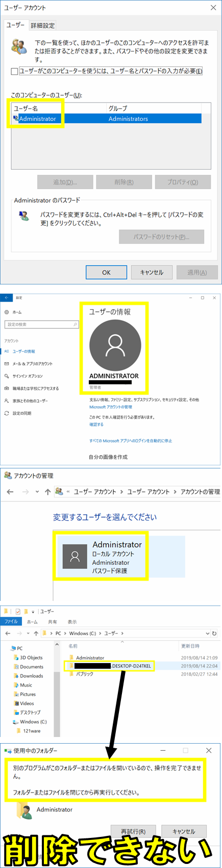This screenshot has width=222, height=868.
Task: Confirm with OK in User Accounts dialog
Action: 106,272
